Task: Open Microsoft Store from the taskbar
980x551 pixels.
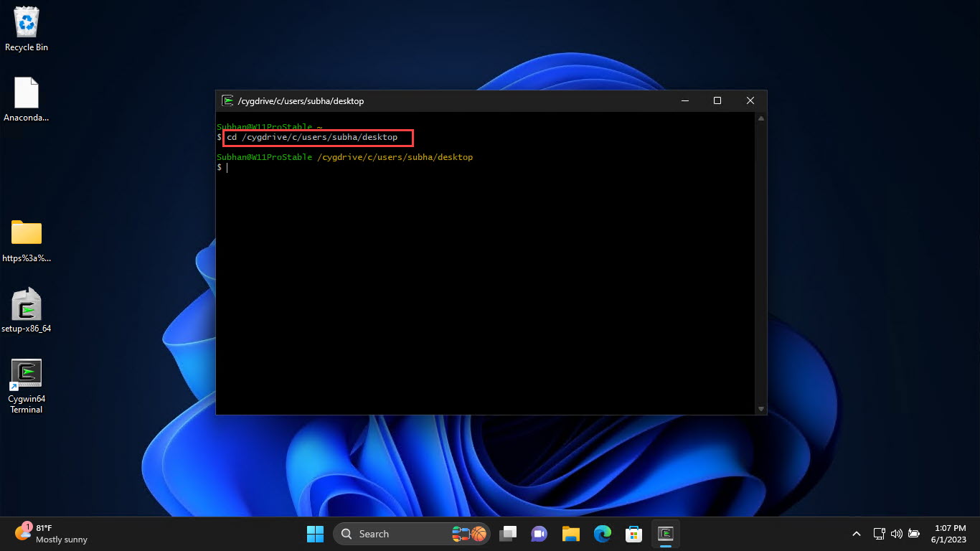Action: (x=633, y=534)
